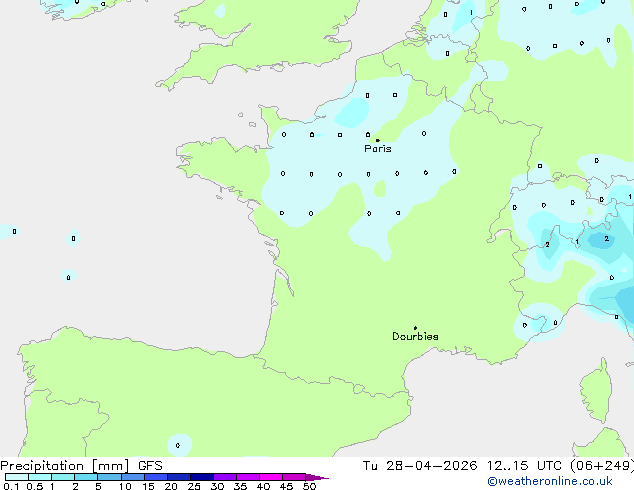Click the '20' legend scale value

[x=171, y=486]
